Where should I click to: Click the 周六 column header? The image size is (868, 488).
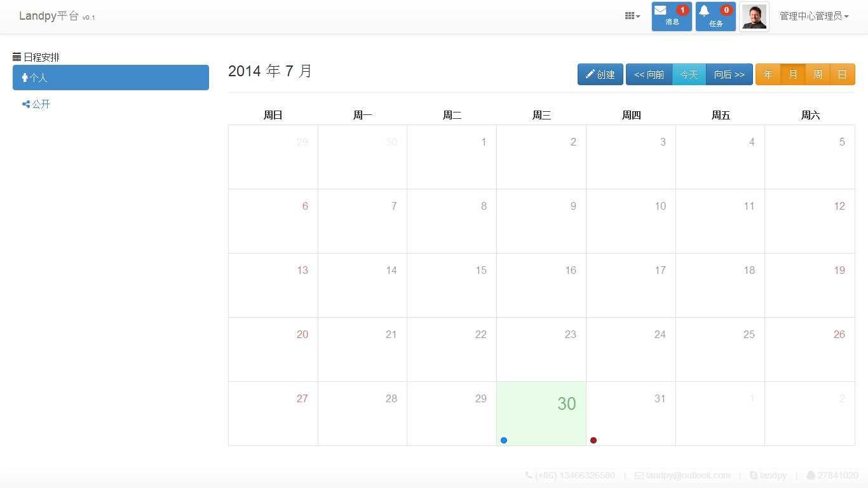[810, 115]
